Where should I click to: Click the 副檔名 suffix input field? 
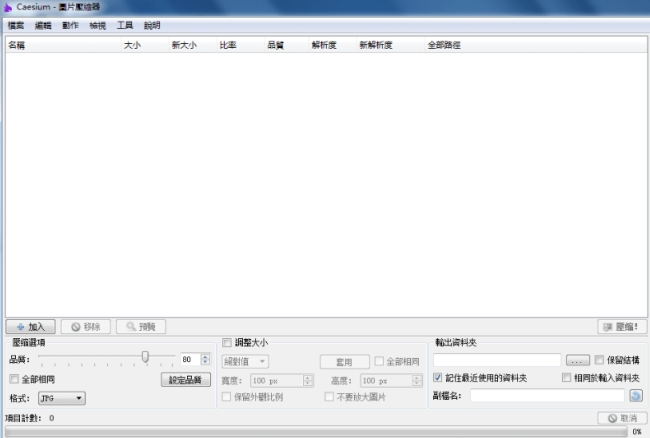pyautogui.click(x=547, y=396)
